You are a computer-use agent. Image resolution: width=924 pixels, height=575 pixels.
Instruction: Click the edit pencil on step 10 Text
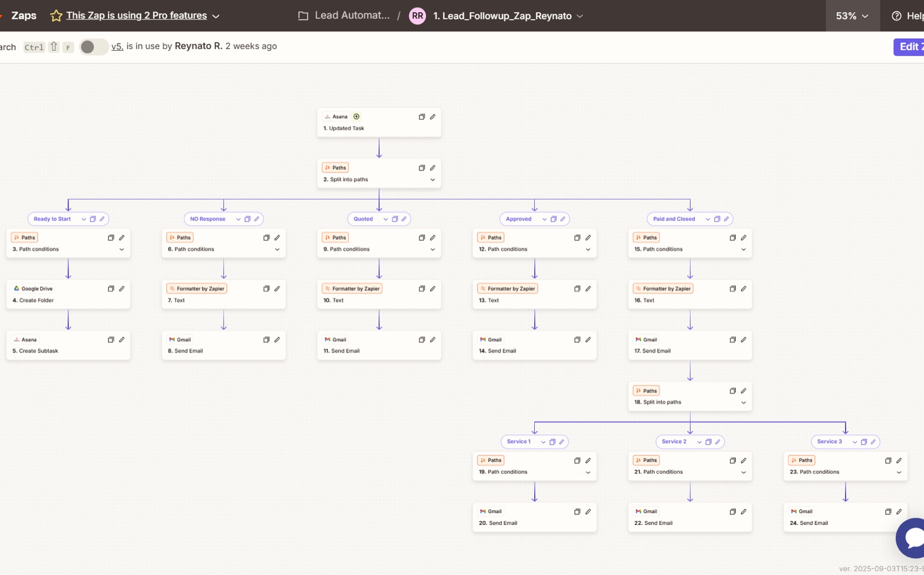(433, 289)
